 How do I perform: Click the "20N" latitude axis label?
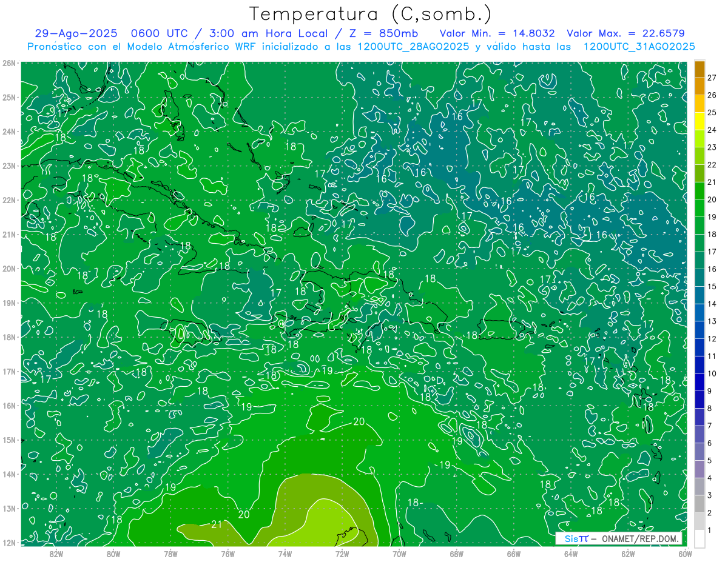[8, 269]
